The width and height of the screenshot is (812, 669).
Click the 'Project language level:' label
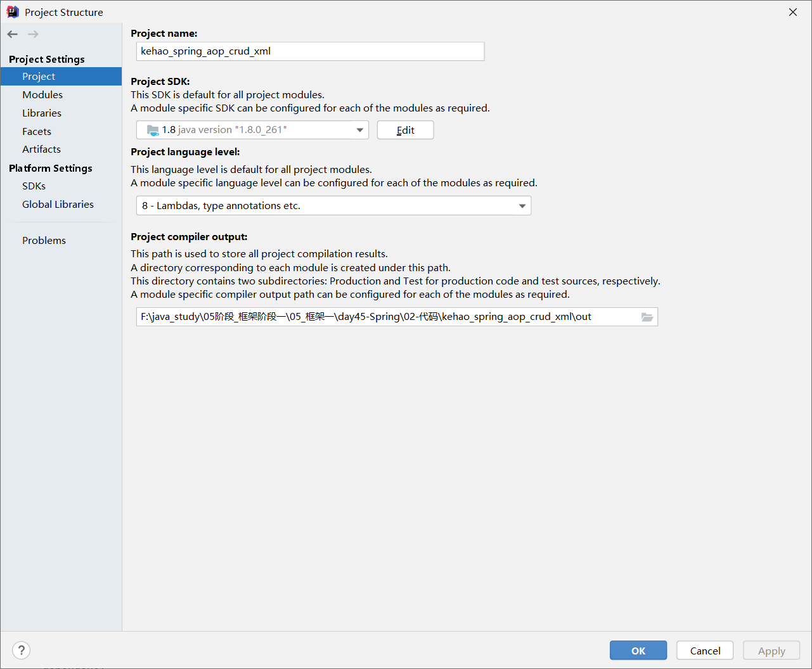(x=185, y=151)
